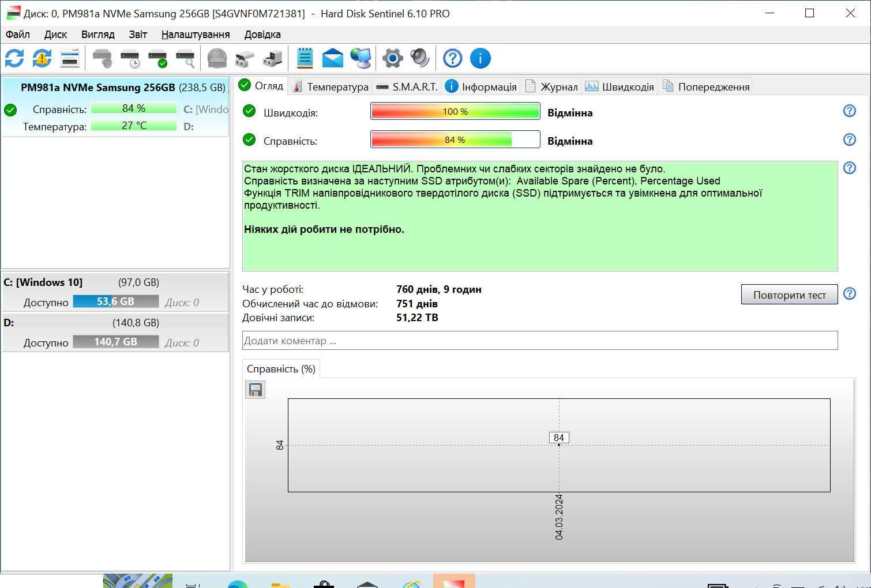Open the disk surface scan magnifier icon
The width and height of the screenshot is (871, 588).
[x=185, y=58]
